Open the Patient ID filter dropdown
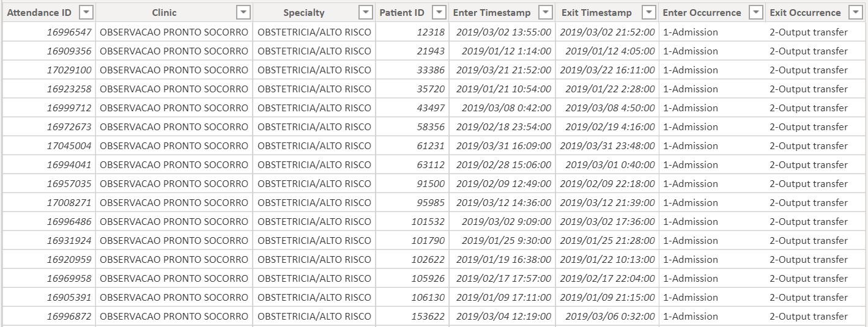Image resolution: width=868 pixels, height=327 pixels. click(x=439, y=12)
